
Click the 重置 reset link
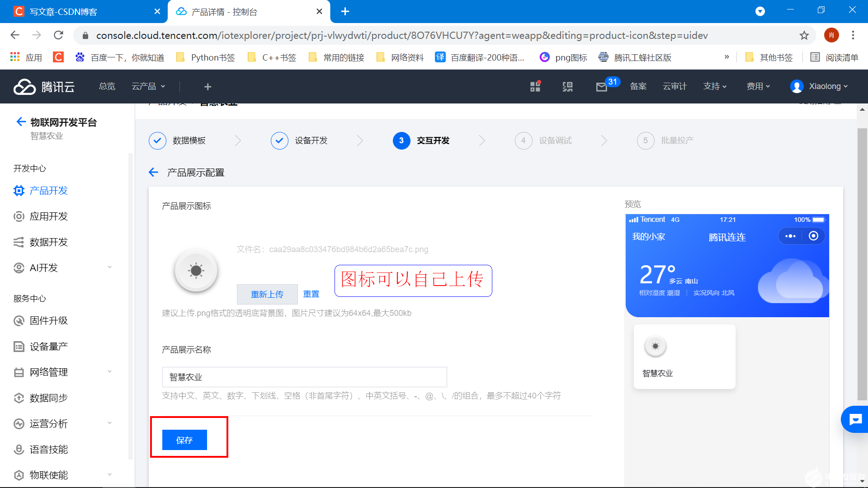pos(311,294)
